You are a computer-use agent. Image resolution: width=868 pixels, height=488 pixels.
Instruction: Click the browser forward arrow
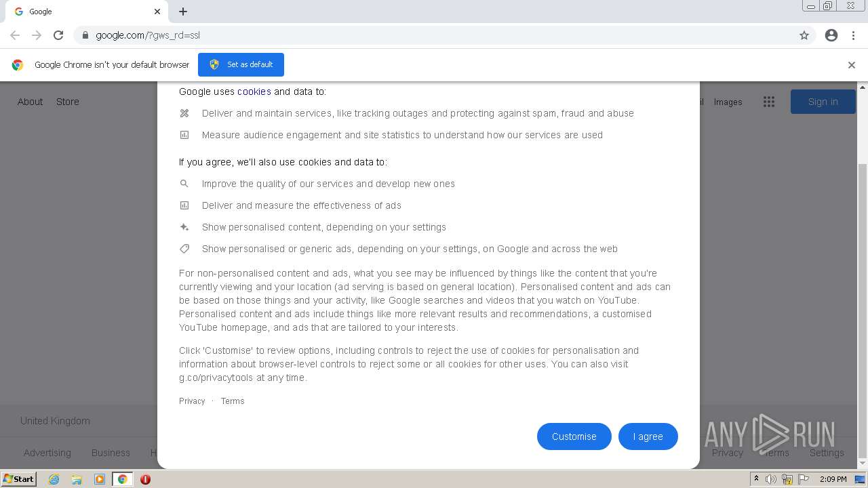[37, 35]
